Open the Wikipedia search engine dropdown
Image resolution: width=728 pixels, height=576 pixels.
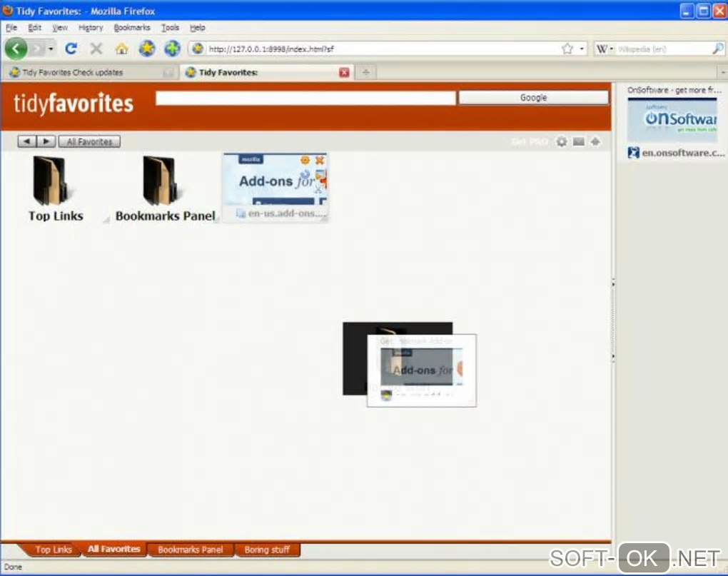[x=605, y=49]
